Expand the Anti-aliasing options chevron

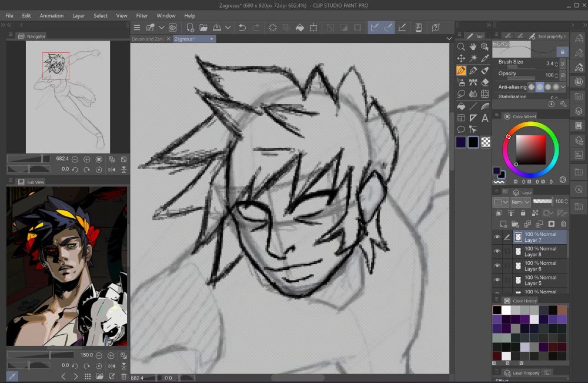563,86
